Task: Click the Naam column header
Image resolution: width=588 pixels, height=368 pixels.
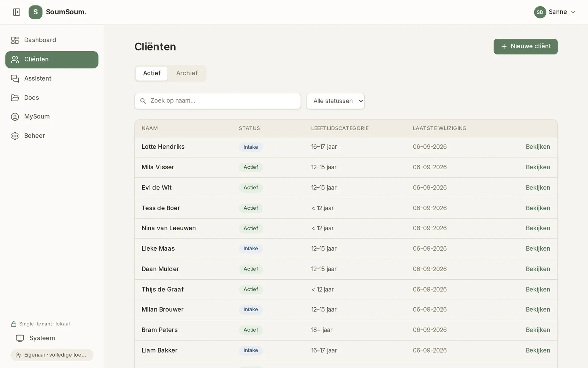Action: [x=150, y=128]
